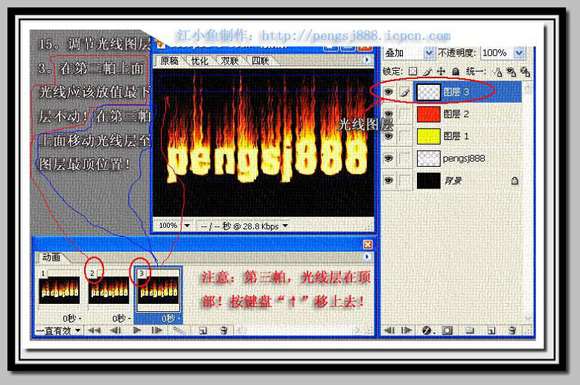
Task: Delete layer using trash icon in layers panel
Action: (x=512, y=330)
